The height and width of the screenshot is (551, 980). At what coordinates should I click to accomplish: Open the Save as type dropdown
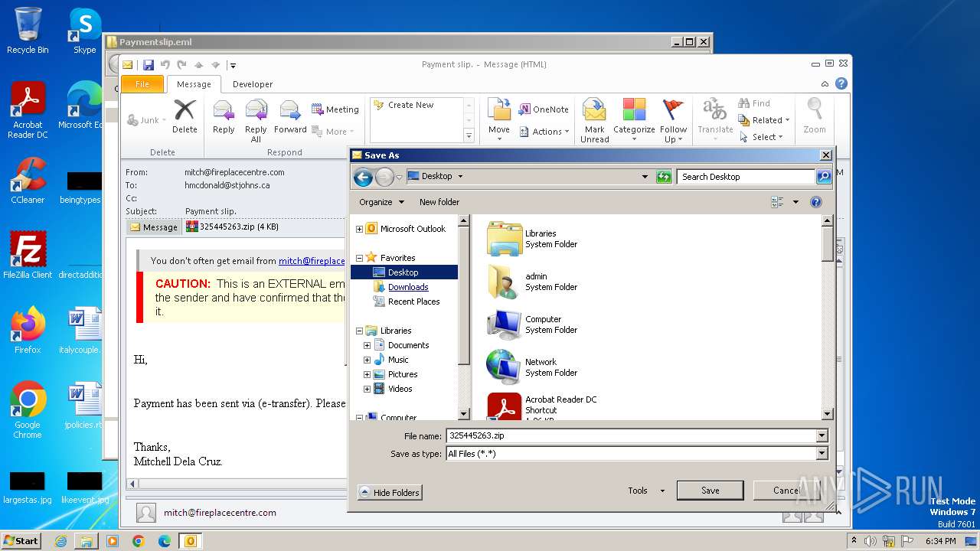pyautogui.click(x=822, y=454)
